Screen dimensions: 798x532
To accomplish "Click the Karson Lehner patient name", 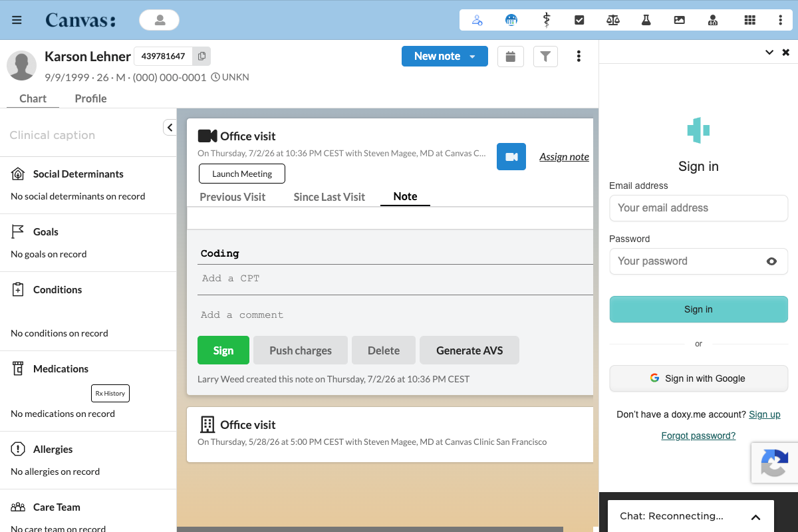I will coord(88,57).
